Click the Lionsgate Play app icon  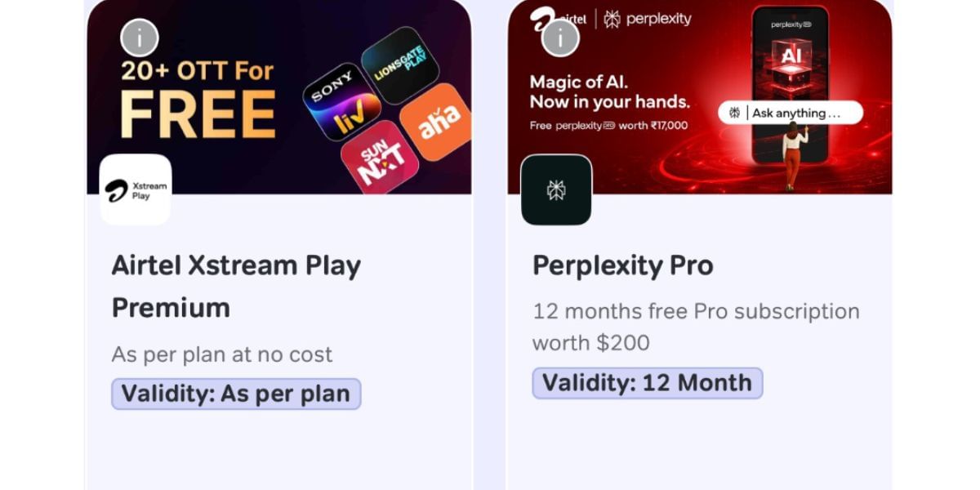click(399, 65)
